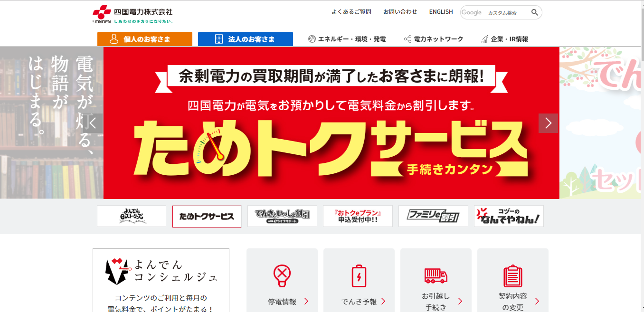Select おトクeプラン申込受付中 thumbnail
The width and height of the screenshot is (644, 312).
coord(358,216)
